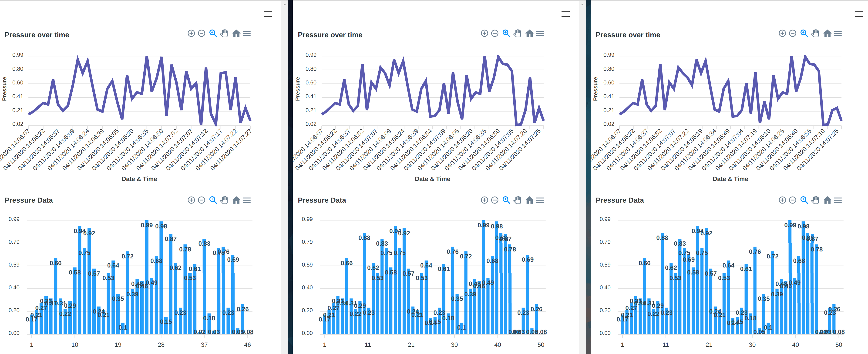Viewport: 868px width, 354px height.
Task: Zoom in on right panel's Pressure Data chart
Action: click(x=782, y=200)
